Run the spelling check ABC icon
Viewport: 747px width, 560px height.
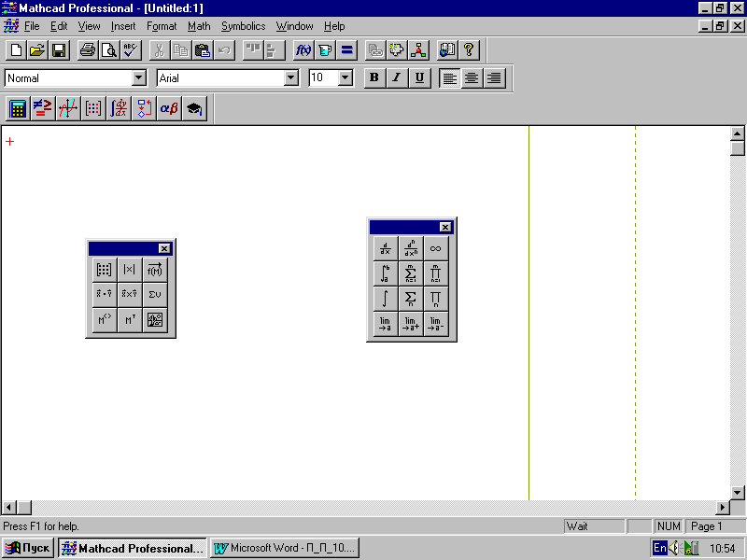(x=131, y=50)
